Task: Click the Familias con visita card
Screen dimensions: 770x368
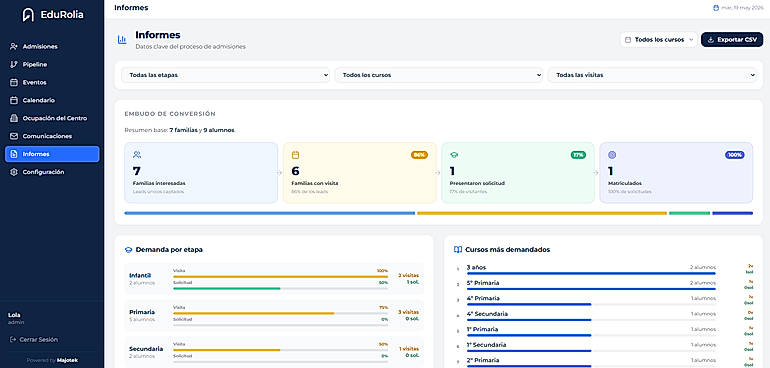Action: pyautogui.click(x=359, y=172)
